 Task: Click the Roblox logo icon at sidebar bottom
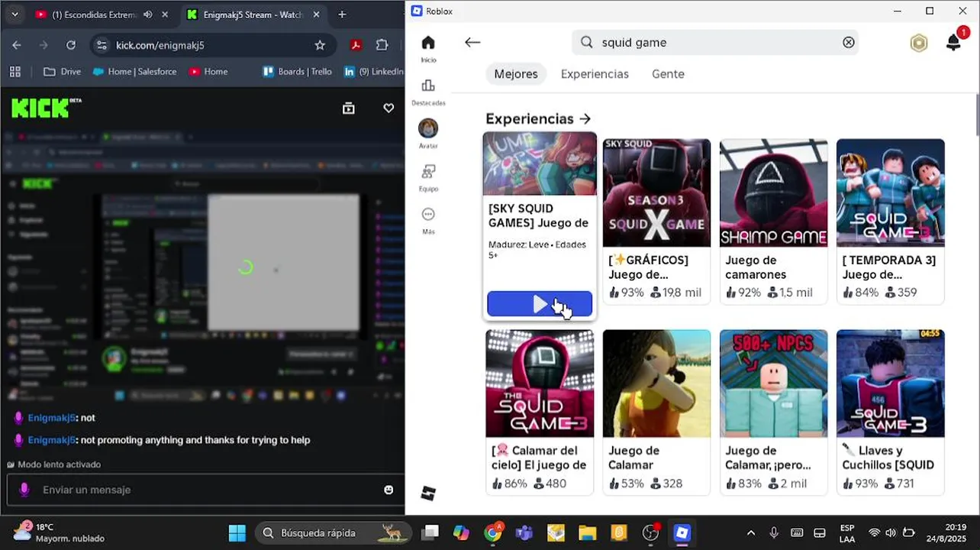pos(428,493)
